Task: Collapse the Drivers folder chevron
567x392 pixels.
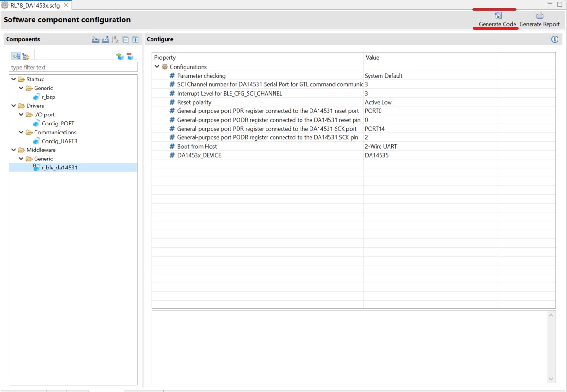Action: [14, 106]
